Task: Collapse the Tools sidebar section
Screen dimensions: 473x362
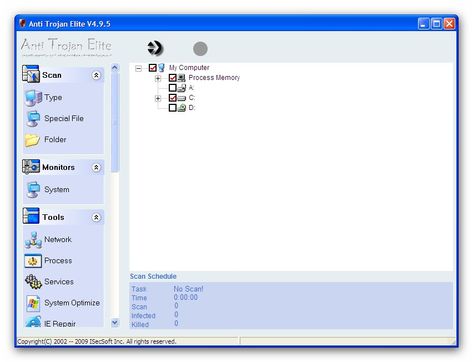Action: coord(96,217)
